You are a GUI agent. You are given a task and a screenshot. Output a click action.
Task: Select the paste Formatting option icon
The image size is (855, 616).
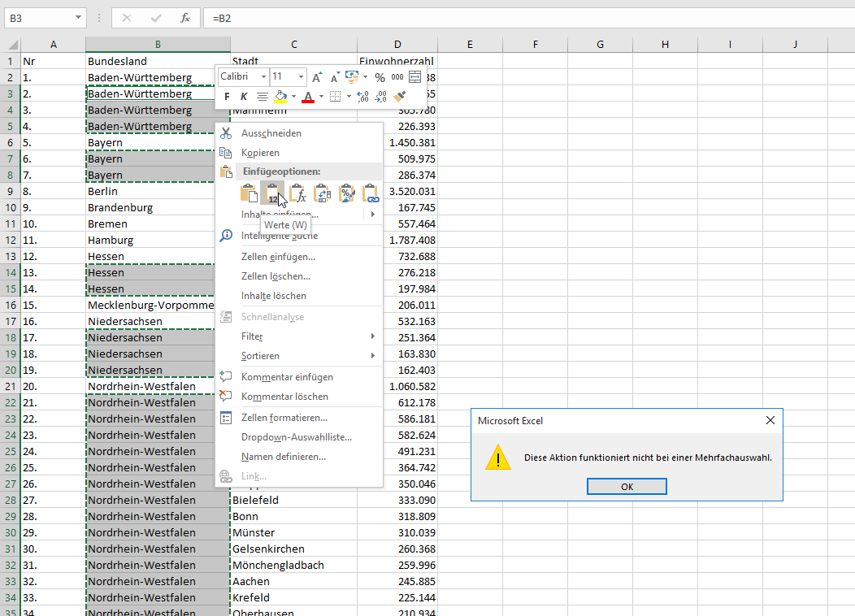point(347,193)
